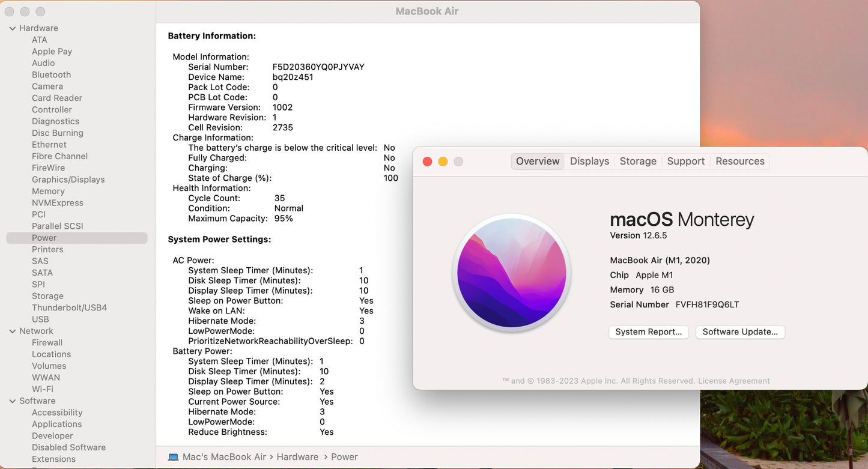Minimize the About This Mac window
This screenshot has height=469, width=868.
[443, 162]
